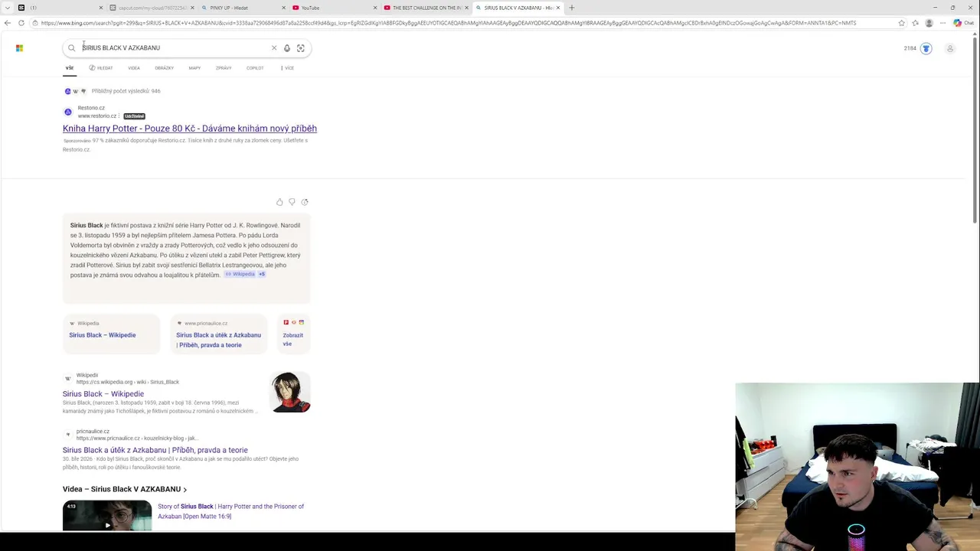Open Copilot Chat in the toolbar
This screenshot has height=551, width=980.
click(963, 23)
